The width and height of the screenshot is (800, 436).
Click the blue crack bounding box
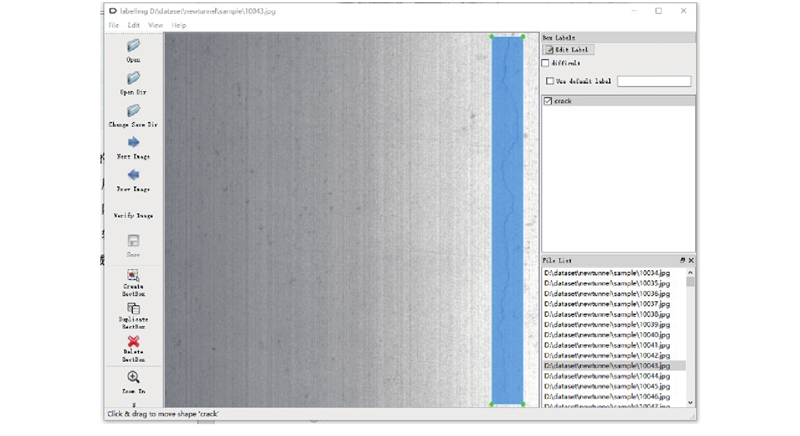click(x=507, y=220)
